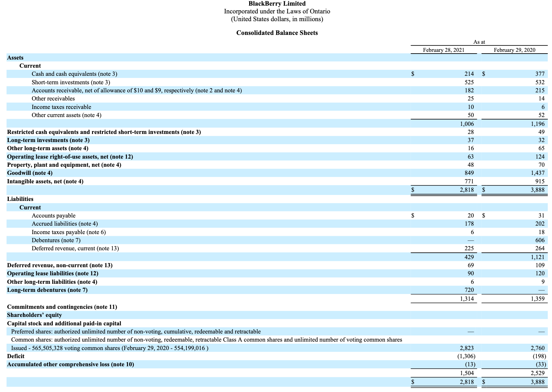
Task: Click the Cash and cash equivalents row
Action: [x=75, y=74]
